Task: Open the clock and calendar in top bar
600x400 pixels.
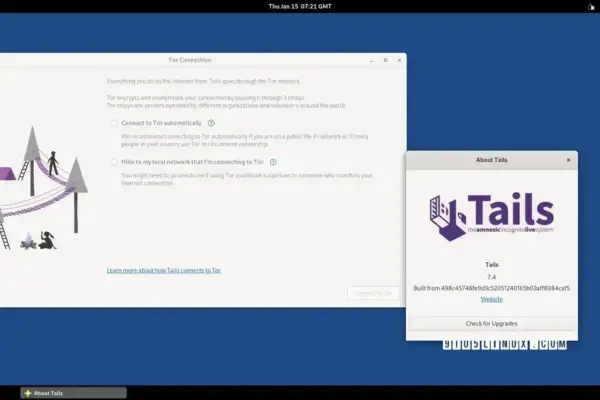Action: pos(300,6)
